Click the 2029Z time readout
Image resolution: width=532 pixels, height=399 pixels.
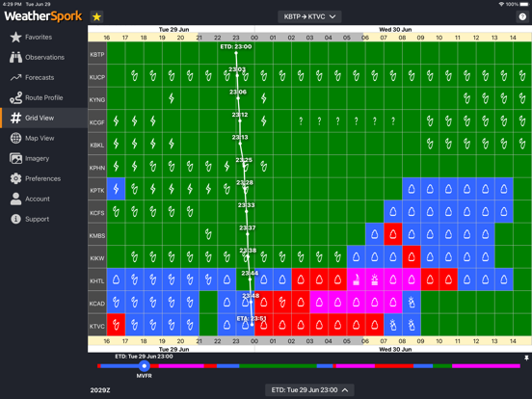(100, 390)
